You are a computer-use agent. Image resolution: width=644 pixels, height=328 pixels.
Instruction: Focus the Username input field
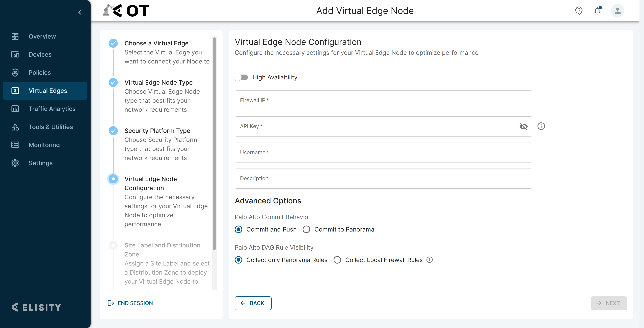pyautogui.click(x=383, y=152)
